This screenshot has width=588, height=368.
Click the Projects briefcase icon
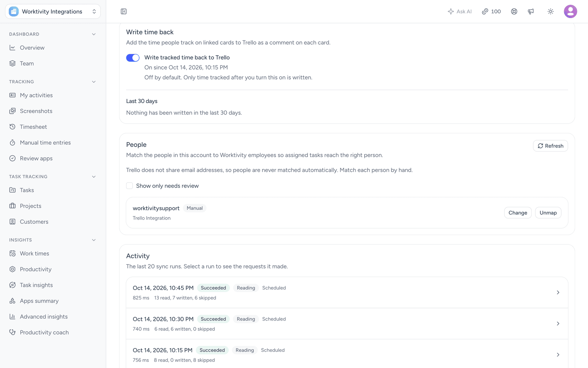coord(12,206)
